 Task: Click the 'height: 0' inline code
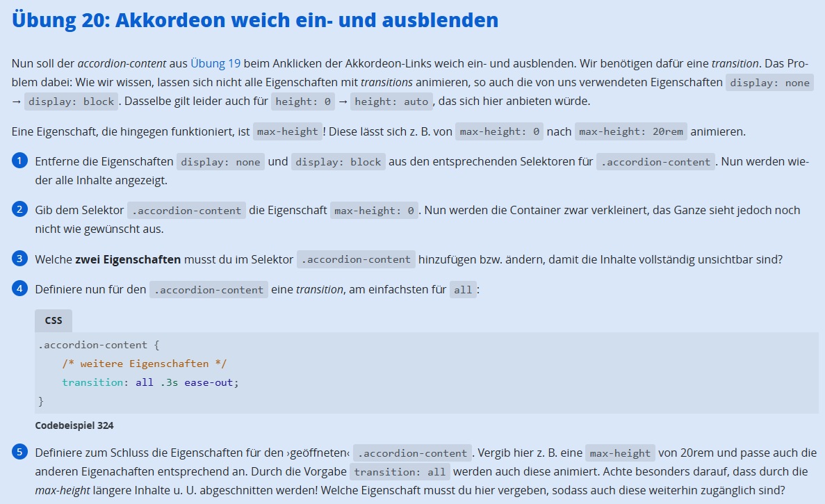click(302, 101)
